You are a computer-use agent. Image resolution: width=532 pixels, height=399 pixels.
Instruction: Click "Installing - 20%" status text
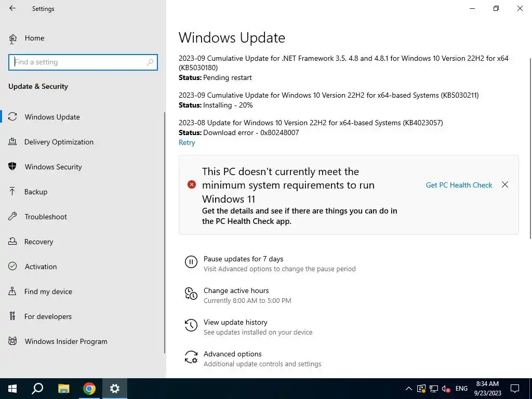coord(228,105)
